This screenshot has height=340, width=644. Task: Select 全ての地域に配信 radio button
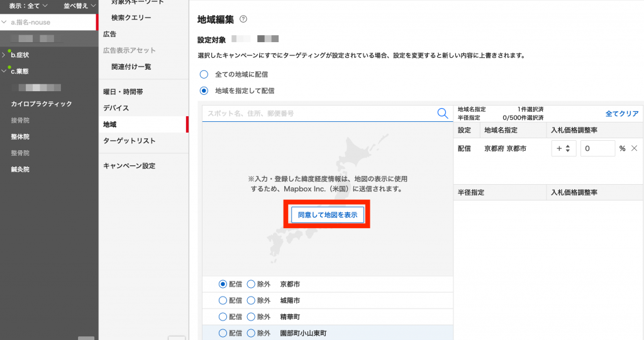204,74
